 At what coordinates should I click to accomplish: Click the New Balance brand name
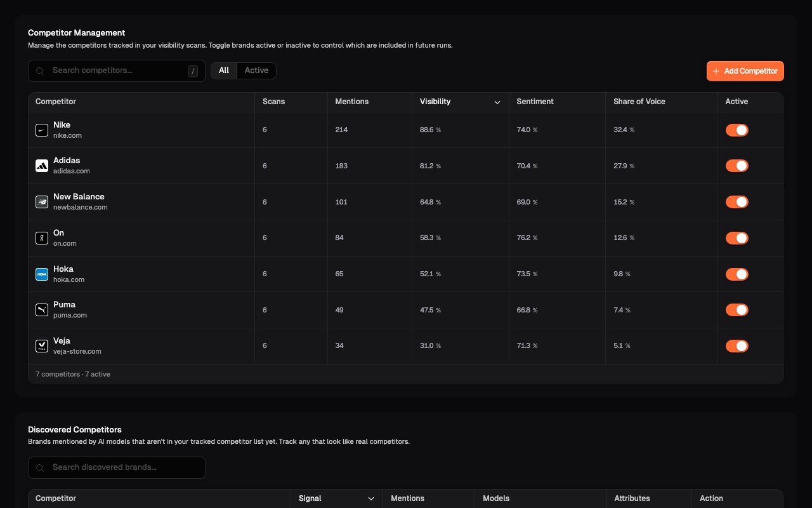point(79,197)
